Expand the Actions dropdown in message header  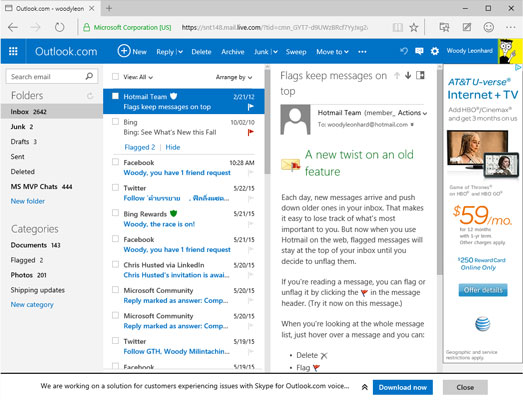click(412, 113)
